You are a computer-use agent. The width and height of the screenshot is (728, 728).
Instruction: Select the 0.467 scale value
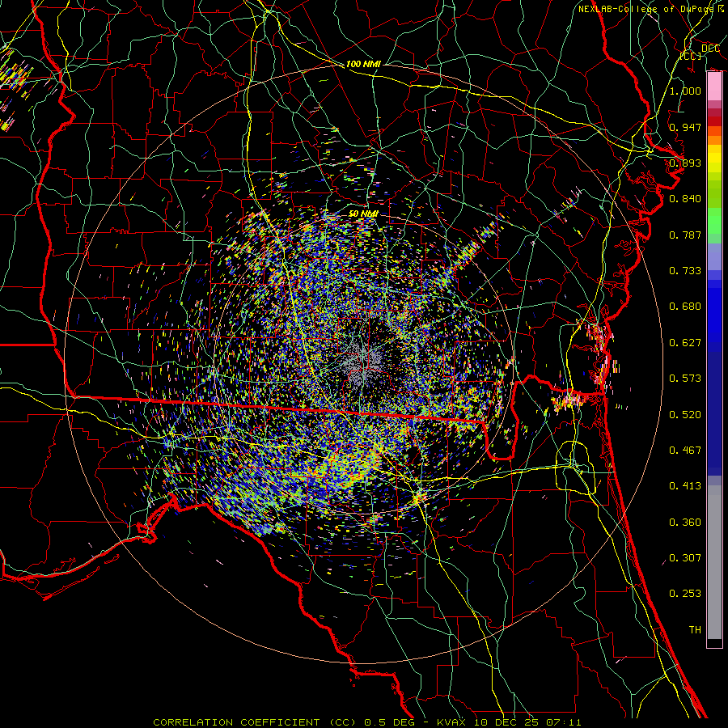click(685, 451)
